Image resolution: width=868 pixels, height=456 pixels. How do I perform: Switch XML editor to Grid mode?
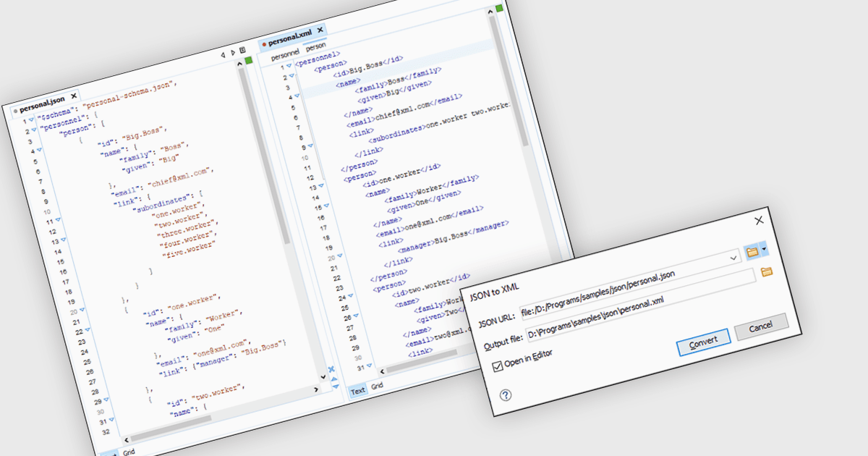(x=377, y=387)
